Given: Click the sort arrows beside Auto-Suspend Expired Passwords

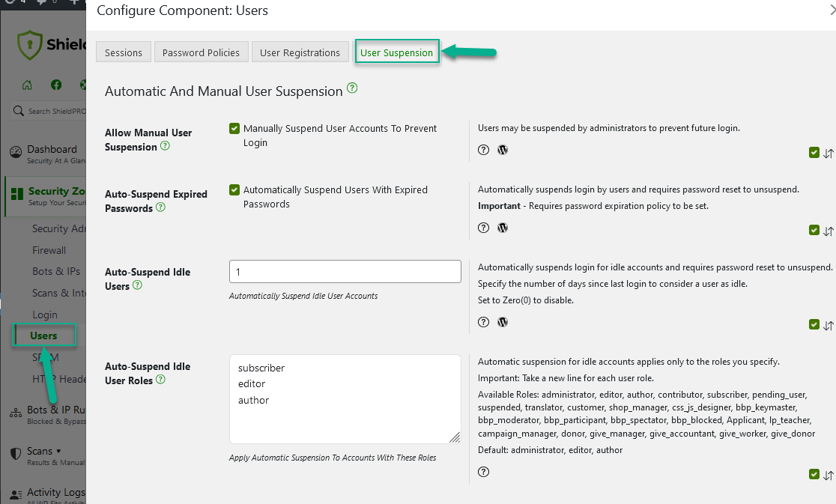Looking at the screenshot, I should pyautogui.click(x=827, y=230).
